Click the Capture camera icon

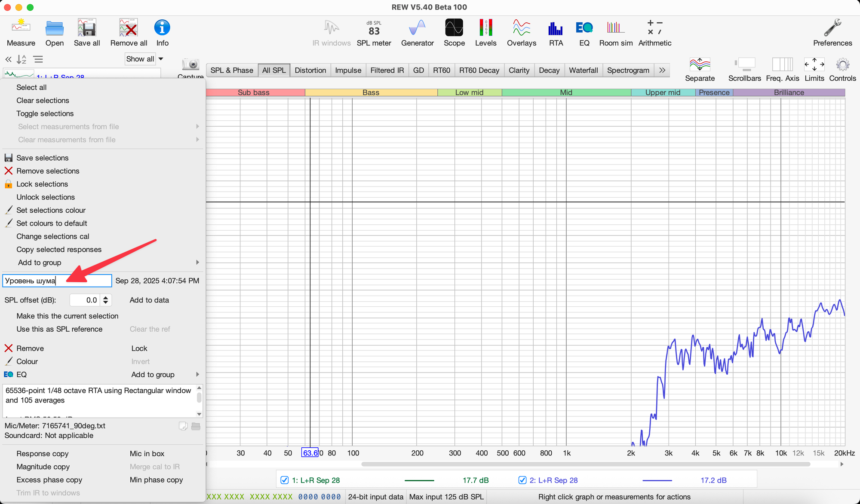[x=190, y=65]
